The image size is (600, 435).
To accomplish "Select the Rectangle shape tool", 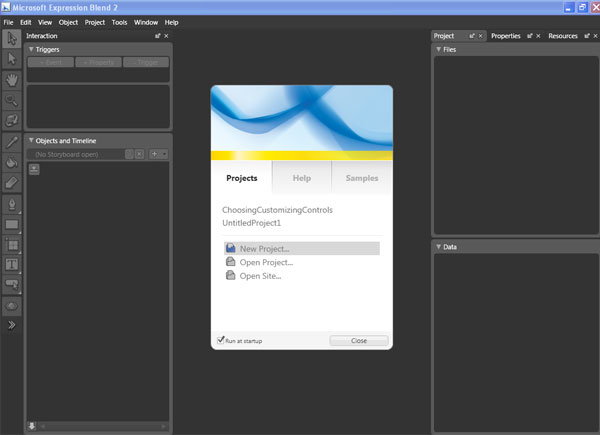I will pyautogui.click(x=11, y=225).
